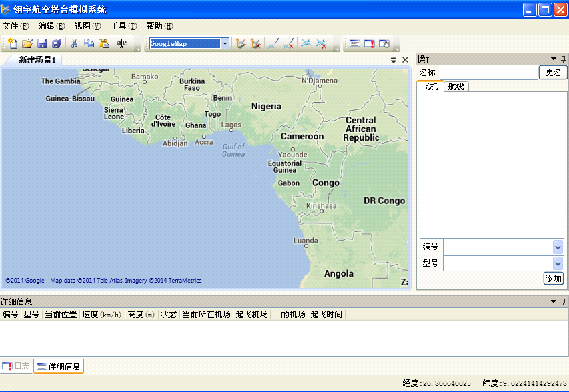Create a new scene with the New icon
Screen dimensions: 569x392
coord(12,43)
